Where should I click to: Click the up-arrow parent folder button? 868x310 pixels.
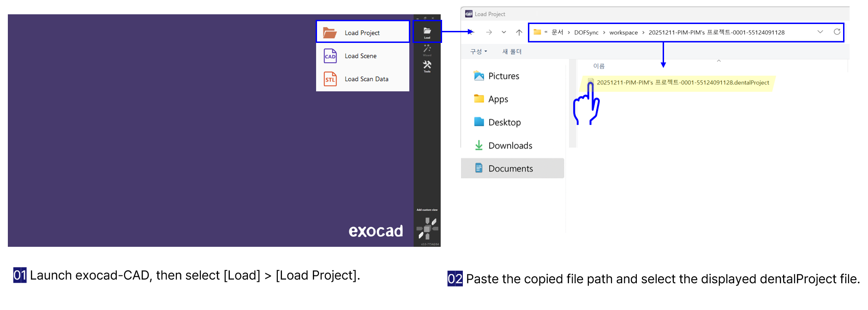pos(519,32)
